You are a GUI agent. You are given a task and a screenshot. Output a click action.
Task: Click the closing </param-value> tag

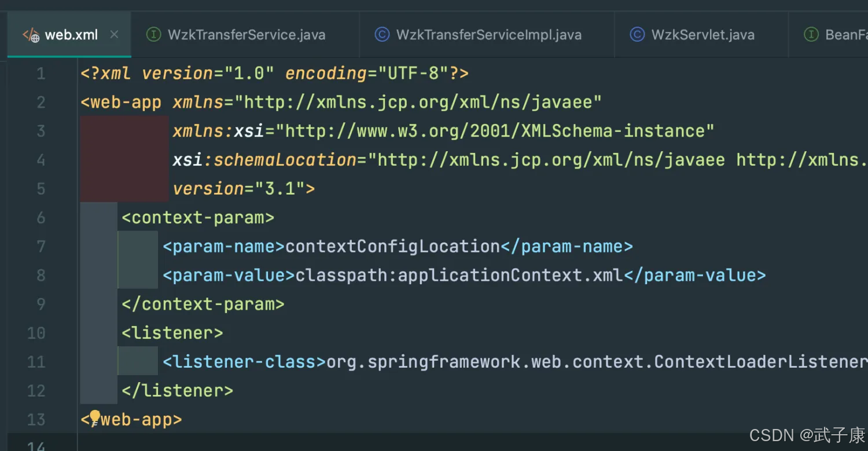click(x=695, y=275)
